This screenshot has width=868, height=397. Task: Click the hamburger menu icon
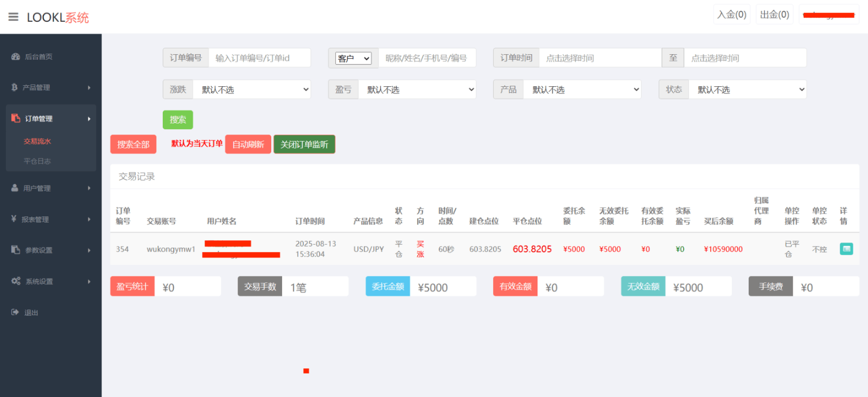[13, 17]
